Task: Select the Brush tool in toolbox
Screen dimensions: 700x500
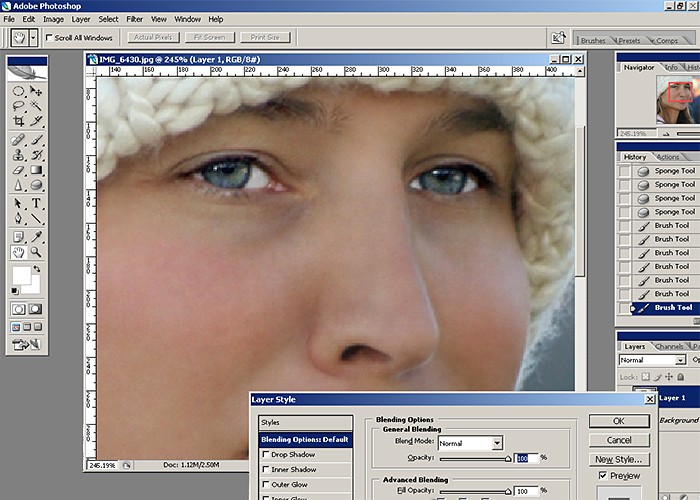Action: (36, 140)
